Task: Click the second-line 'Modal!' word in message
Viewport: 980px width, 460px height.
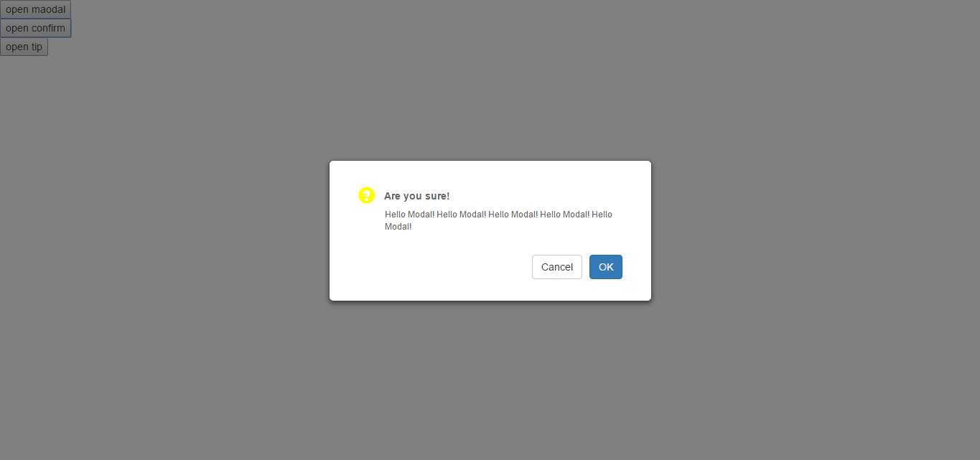Action: (x=398, y=227)
